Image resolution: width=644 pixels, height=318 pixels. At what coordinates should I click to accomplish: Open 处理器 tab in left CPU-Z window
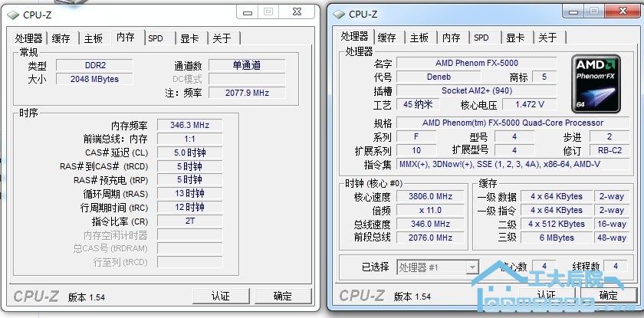click(x=29, y=38)
